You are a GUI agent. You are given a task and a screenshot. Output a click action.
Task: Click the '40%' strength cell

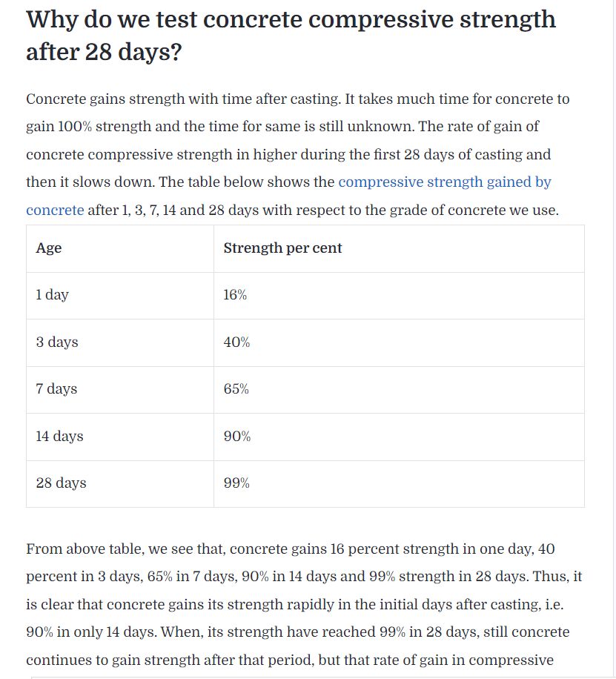tap(399, 343)
